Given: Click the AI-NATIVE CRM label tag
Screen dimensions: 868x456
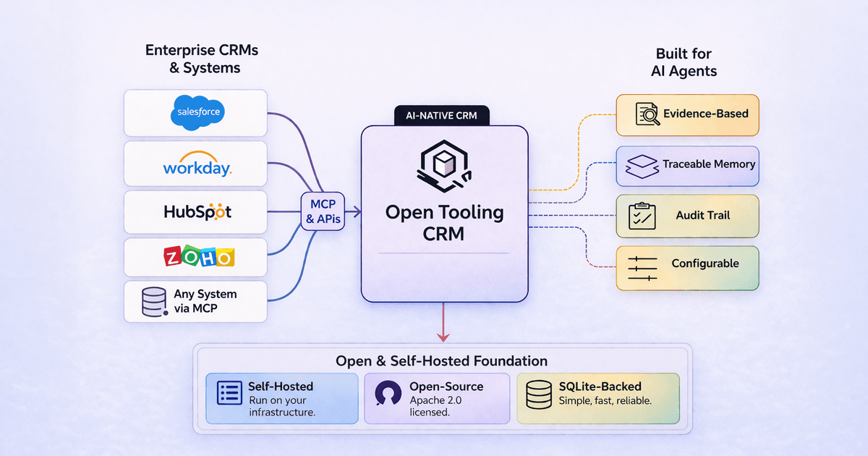Looking at the screenshot, I should pyautogui.click(x=441, y=115).
